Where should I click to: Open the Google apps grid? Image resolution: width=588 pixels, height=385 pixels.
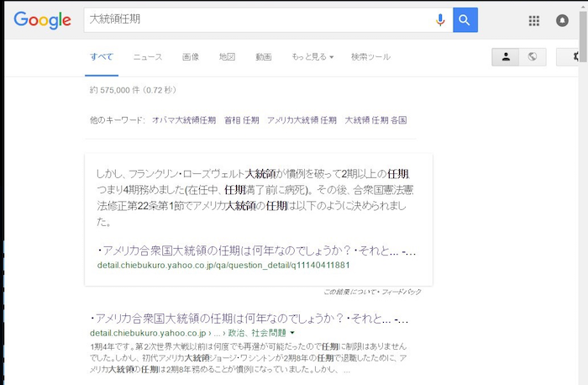pos(534,21)
